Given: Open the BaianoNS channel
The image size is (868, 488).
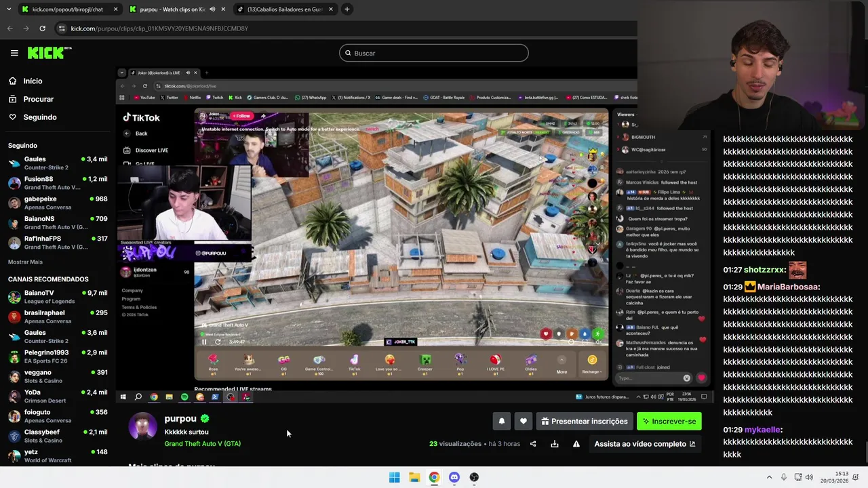Looking at the screenshot, I should click(x=58, y=223).
